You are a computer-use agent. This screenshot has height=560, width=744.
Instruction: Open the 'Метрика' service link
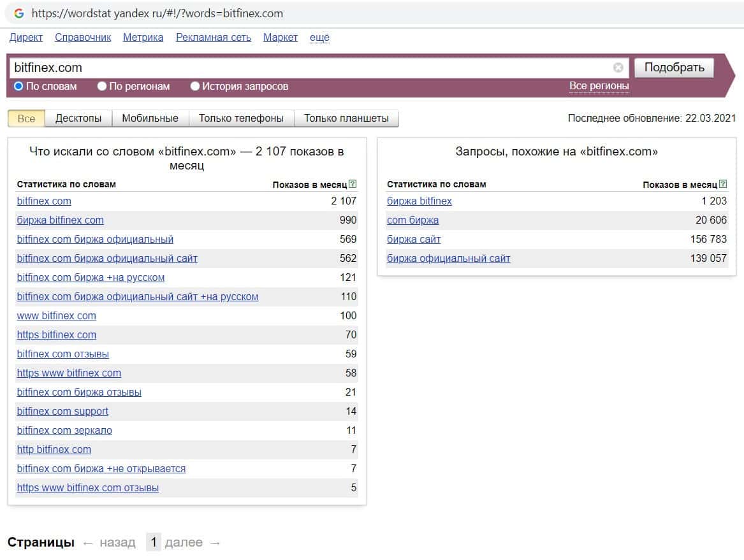pos(143,38)
